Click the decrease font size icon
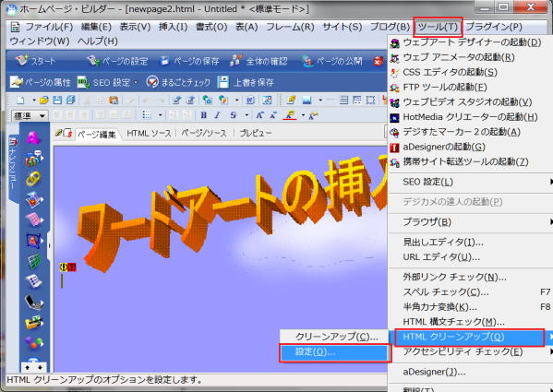This screenshot has height=392, width=553. pos(273,115)
